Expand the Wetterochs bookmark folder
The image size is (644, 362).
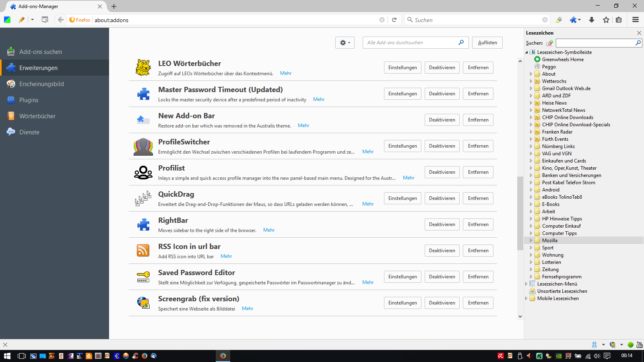click(531, 81)
